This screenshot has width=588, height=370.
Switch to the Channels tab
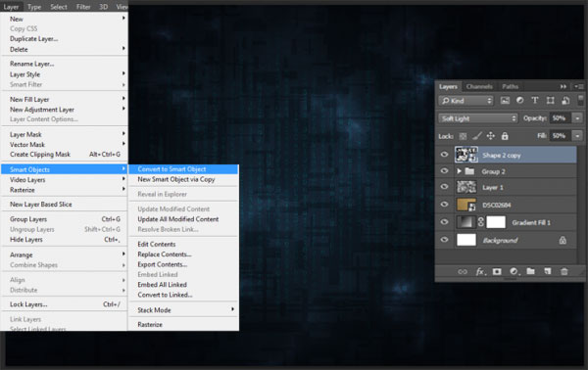pyautogui.click(x=479, y=86)
